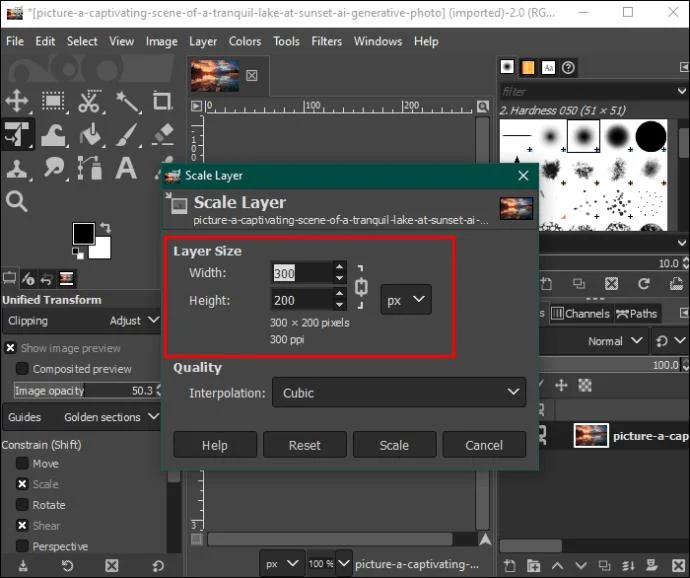Select the Bucket Fill tool
Image resolution: width=690 pixels, height=578 pixels.
click(90, 135)
